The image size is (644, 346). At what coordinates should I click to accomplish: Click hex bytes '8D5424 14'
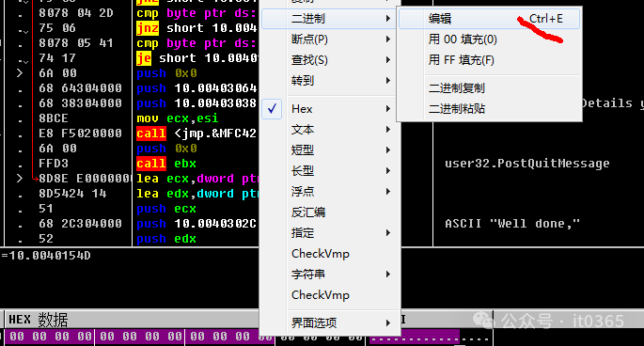click(72, 194)
